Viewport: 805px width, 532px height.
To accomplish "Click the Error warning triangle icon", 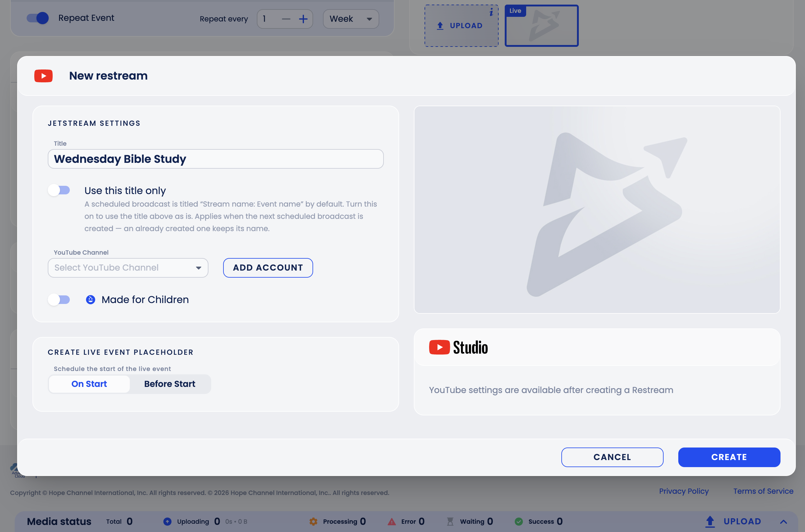I will click(392, 522).
